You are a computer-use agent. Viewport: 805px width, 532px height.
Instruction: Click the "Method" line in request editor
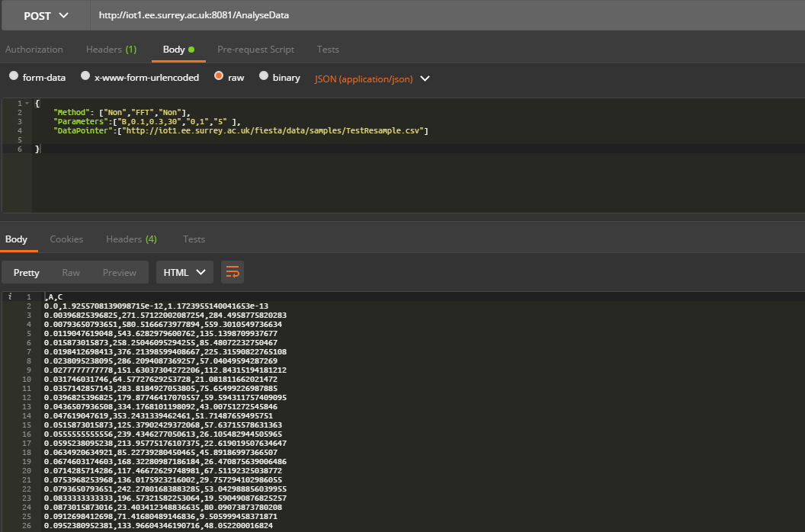[x=122, y=113]
